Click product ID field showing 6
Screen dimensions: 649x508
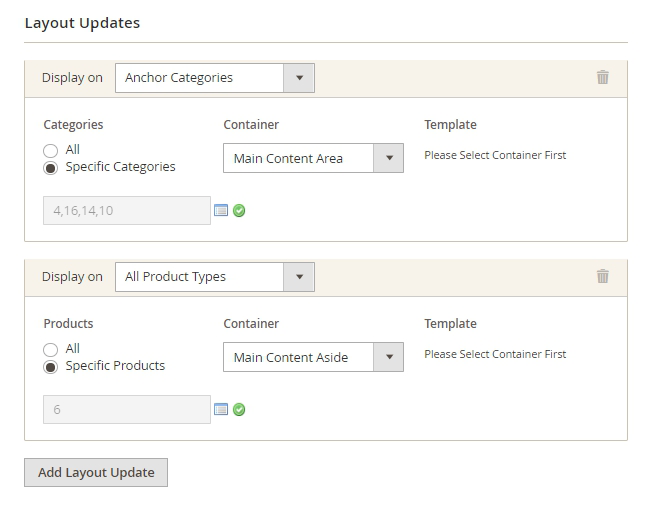pos(127,409)
